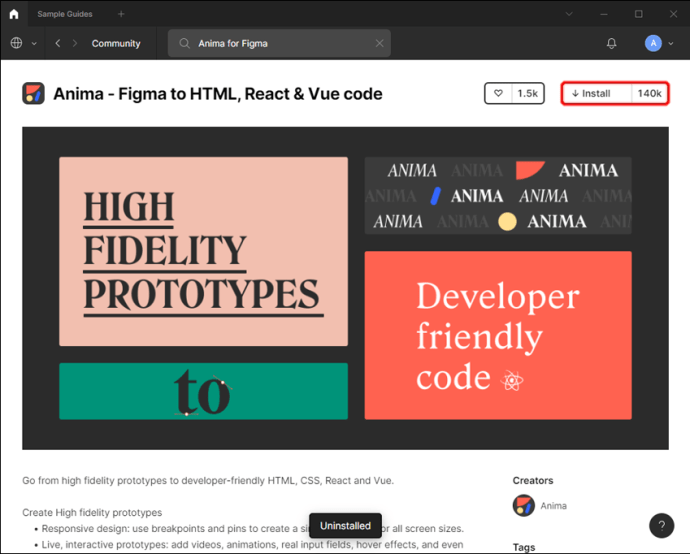Open notifications bell

[611, 43]
